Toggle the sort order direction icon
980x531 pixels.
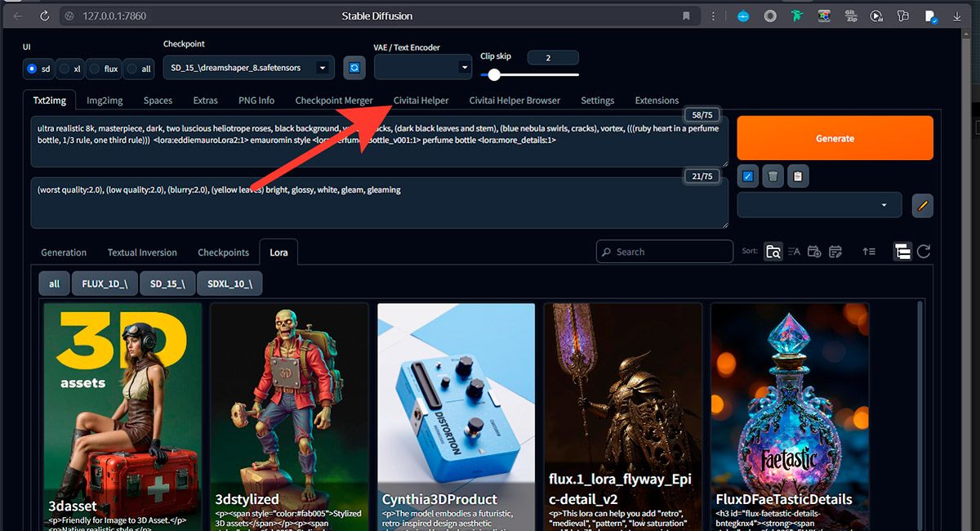[x=869, y=252]
